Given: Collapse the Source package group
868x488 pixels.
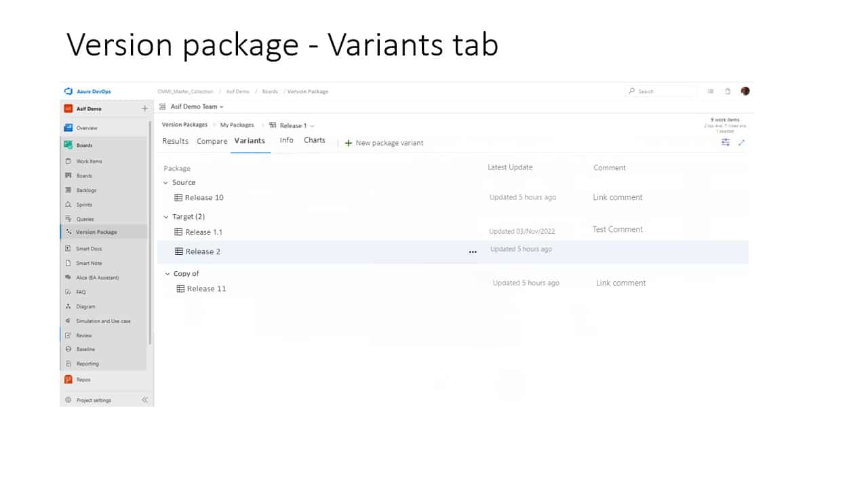Looking at the screenshot, I should 166,182.
